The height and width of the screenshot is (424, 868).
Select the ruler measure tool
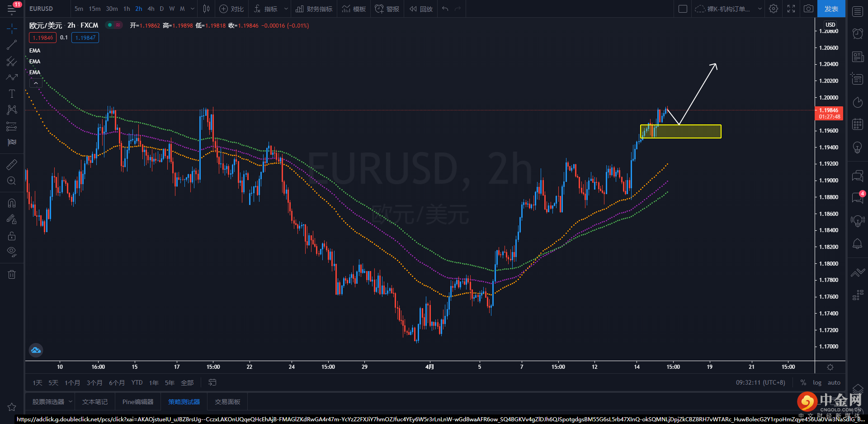point(12,164)
